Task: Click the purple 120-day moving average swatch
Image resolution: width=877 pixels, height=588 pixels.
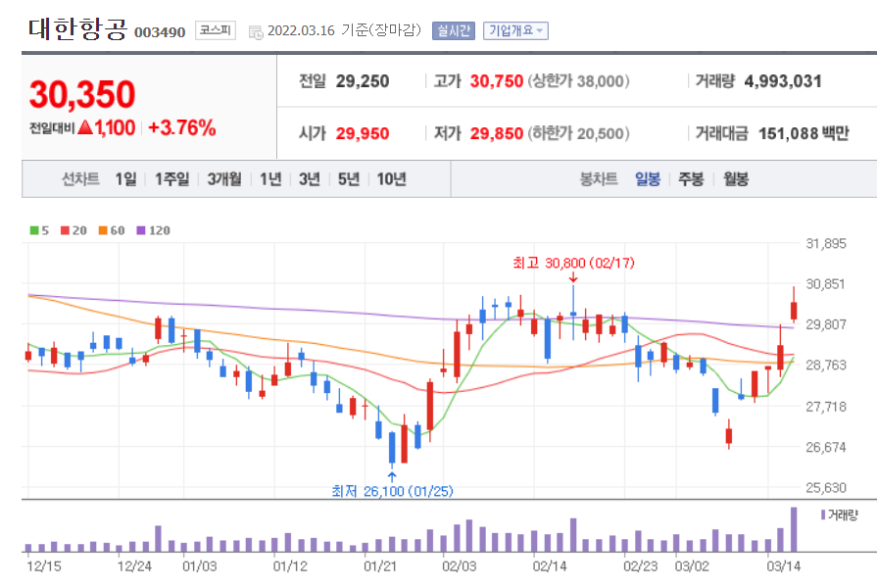Action: click(x=141, y=230)
